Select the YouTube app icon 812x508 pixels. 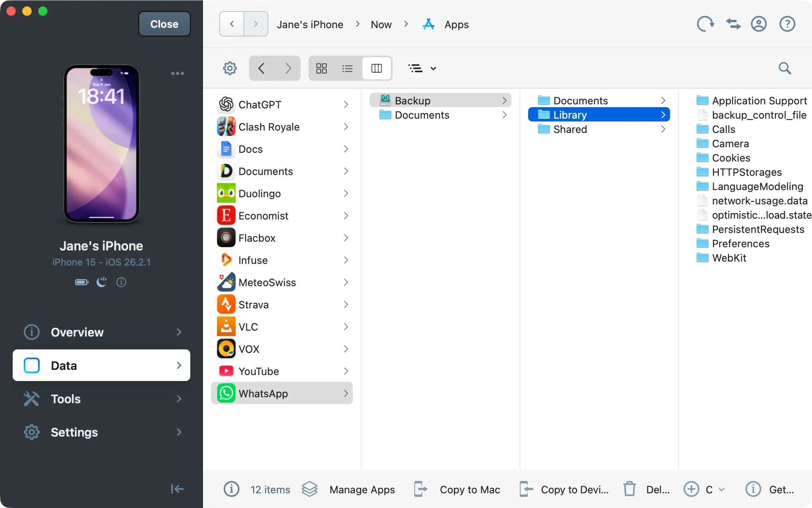tap(226, 371)
